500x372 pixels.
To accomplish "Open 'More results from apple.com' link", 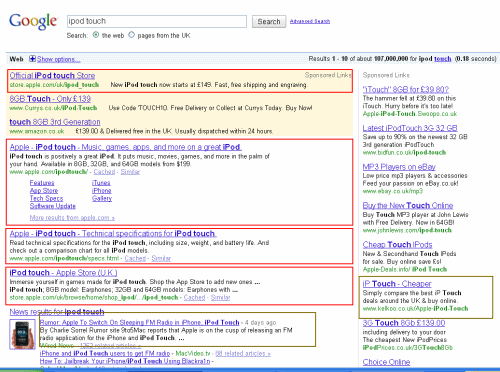I will coord(72,218).
